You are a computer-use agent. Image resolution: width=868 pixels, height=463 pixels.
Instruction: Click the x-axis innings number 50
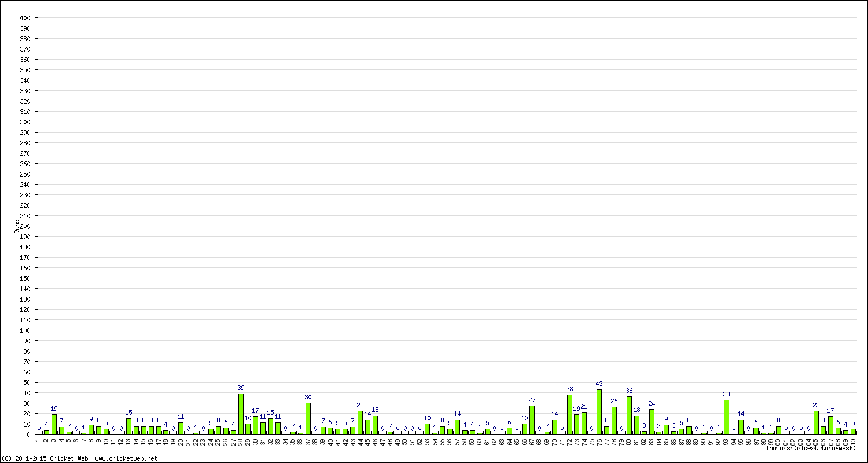405,441
